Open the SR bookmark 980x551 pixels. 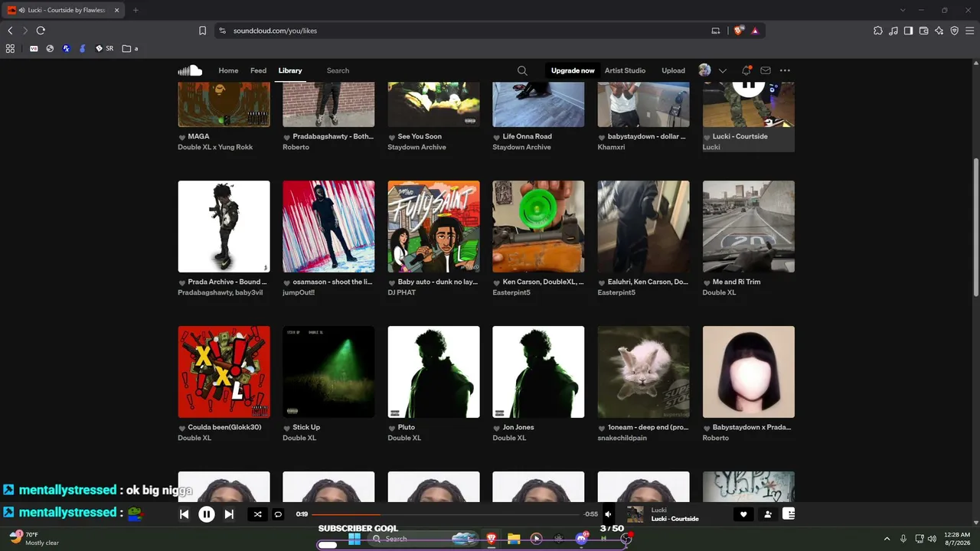tap(105, 48)
